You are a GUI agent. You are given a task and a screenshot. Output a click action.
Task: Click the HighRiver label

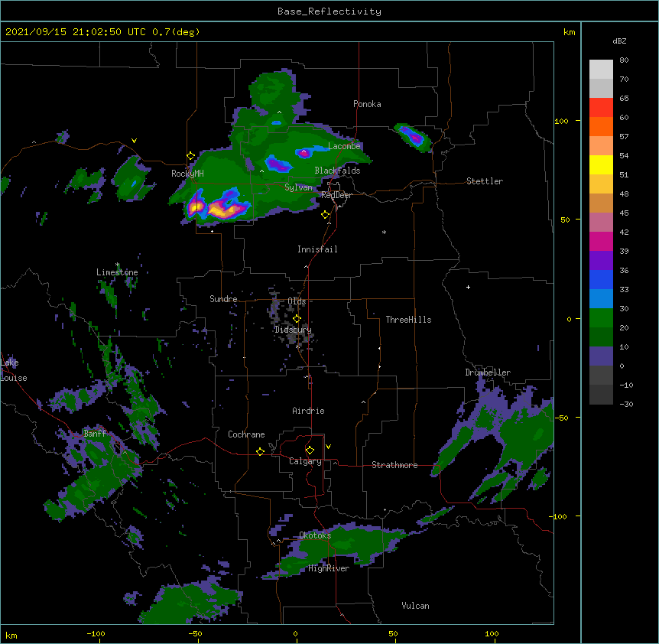point(329,568)
